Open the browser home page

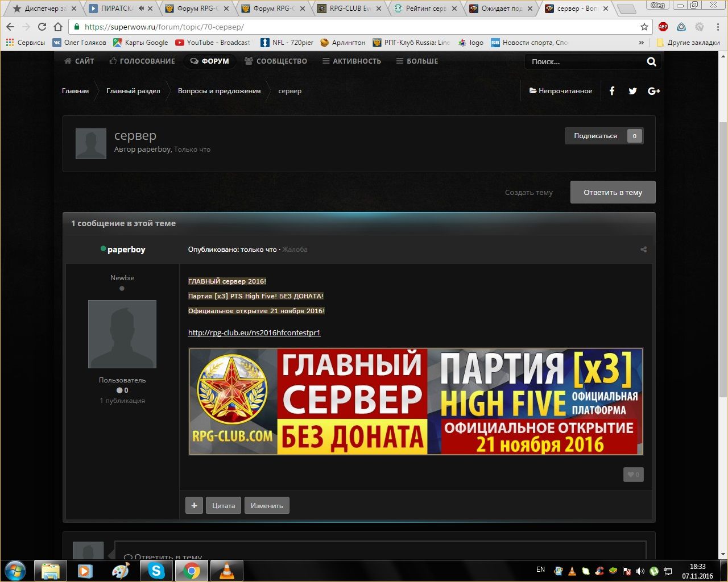(57, 27)
